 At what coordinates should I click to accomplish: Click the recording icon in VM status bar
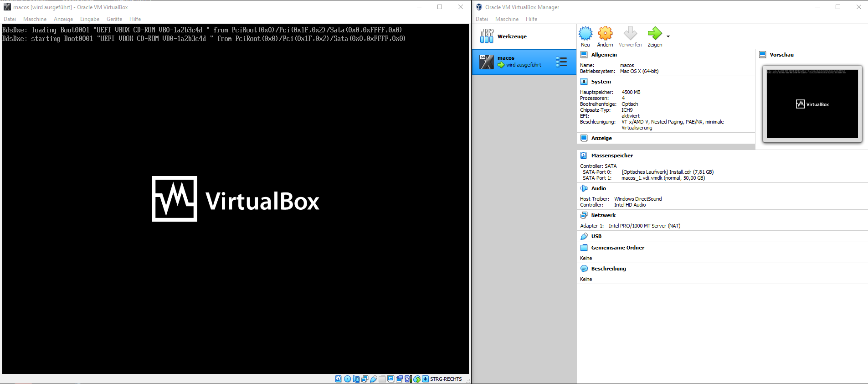[x=400, y=379]
